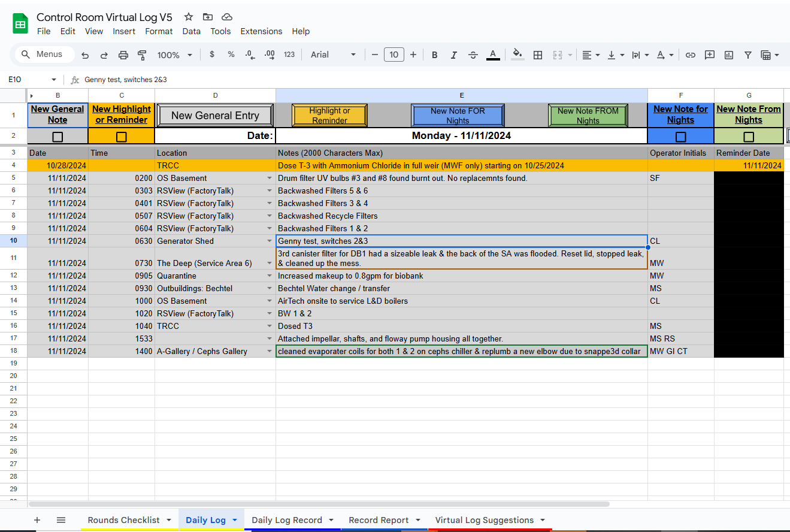Insert chart icon in toolbar
790x532 pixels.
click(x=729, y=55)
